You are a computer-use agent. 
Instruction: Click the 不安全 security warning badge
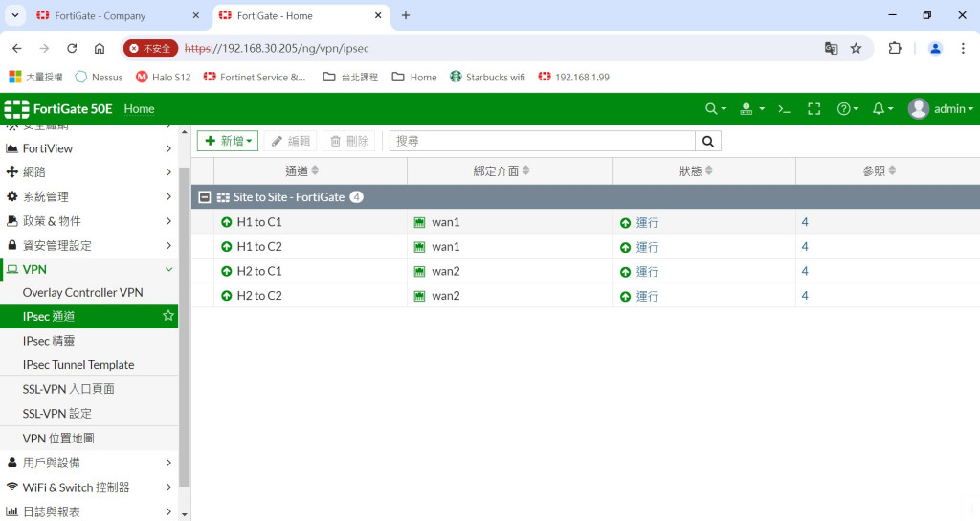coord(150,48)
